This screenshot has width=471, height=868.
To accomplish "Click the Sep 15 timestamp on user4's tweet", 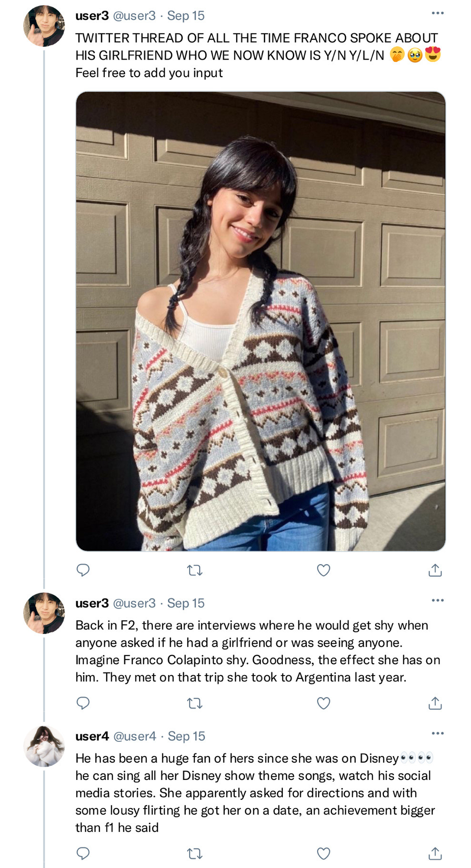I will pyautogui.click(x=186, y=736).
